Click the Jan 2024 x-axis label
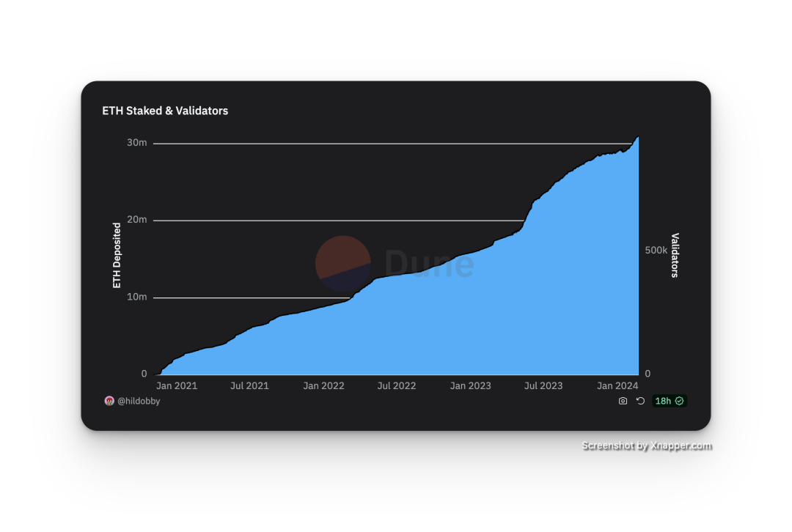 tap(617, 385)
